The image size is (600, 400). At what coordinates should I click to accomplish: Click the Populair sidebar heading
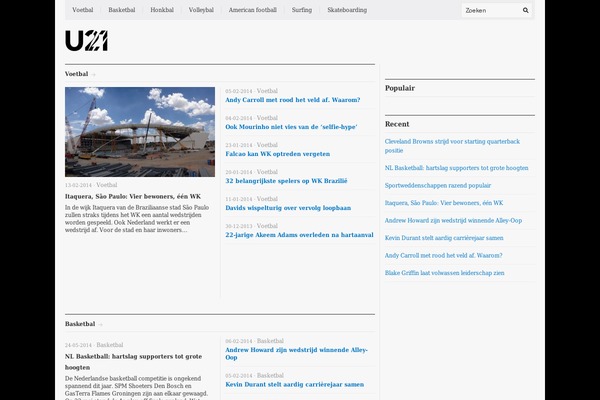[400, 88]
